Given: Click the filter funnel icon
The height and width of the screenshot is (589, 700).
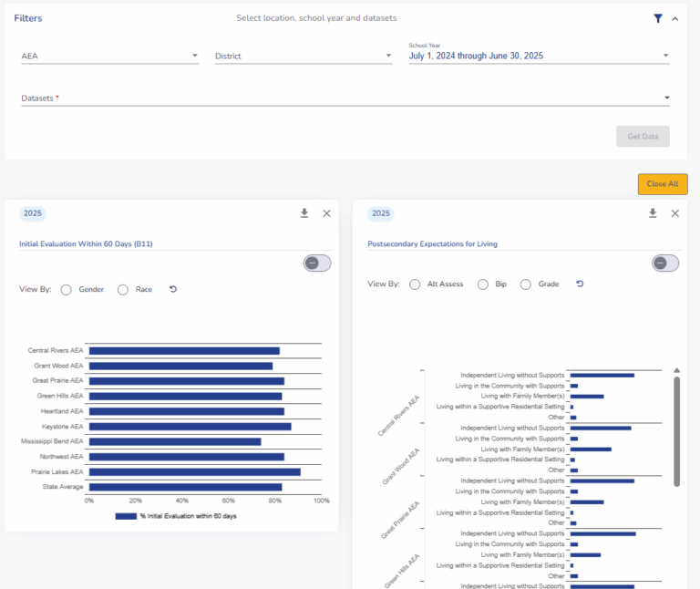Looking at the screenshot, I should [x=658, y=18].
